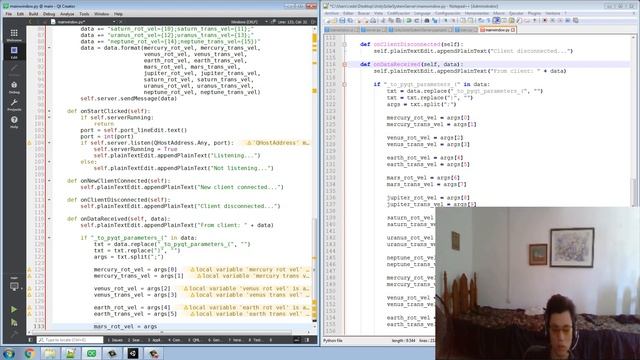Open Google Chrome from taskbar
Screen dimensions: 640x360
(x=29, y=353)
